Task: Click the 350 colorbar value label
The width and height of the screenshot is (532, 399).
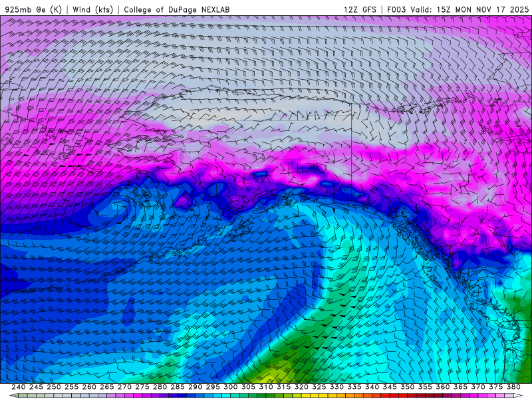Action: click(x=407, y=387)
